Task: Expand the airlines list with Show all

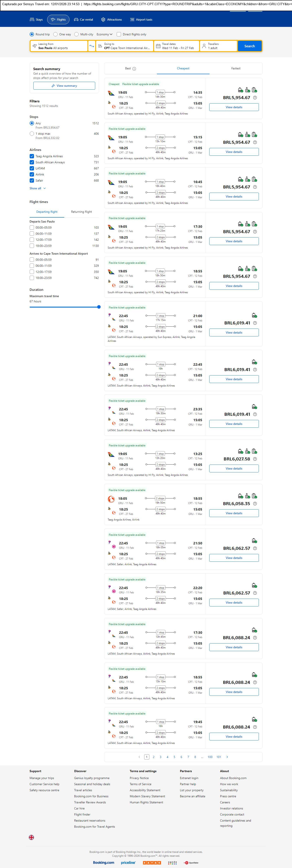Action: (37, 188)
